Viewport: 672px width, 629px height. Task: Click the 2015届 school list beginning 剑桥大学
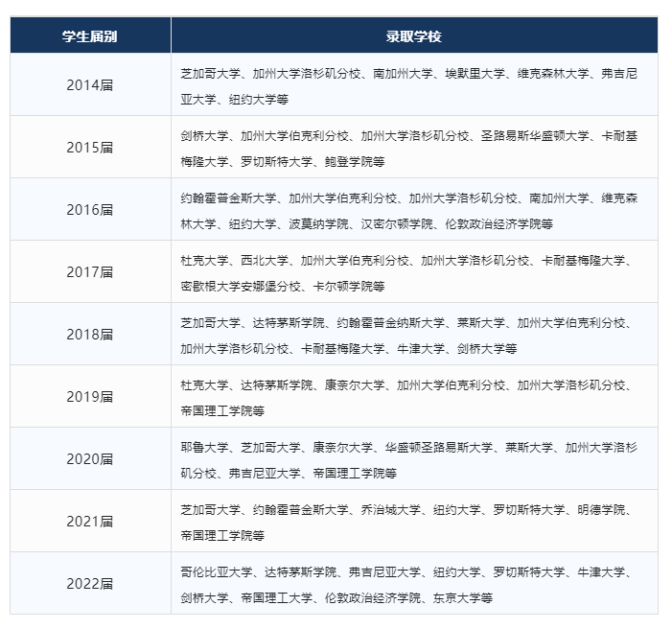(x=409, y=149)
